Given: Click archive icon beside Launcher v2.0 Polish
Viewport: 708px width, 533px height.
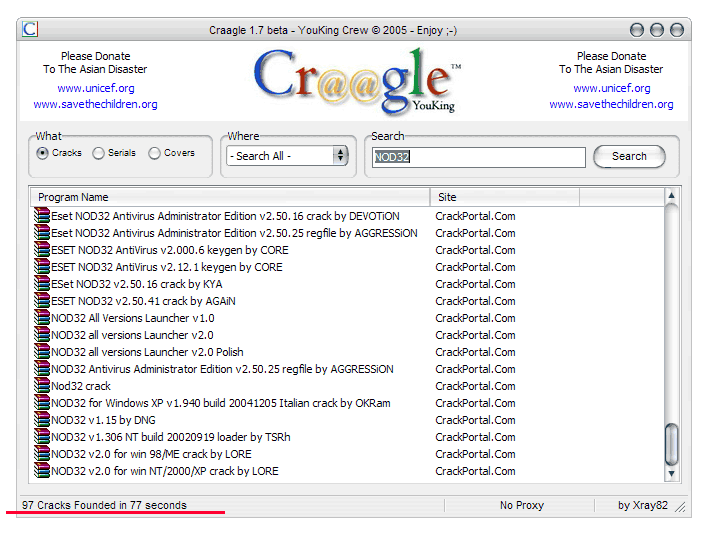Looking at the screenshot, I should [x=42, y=351].
